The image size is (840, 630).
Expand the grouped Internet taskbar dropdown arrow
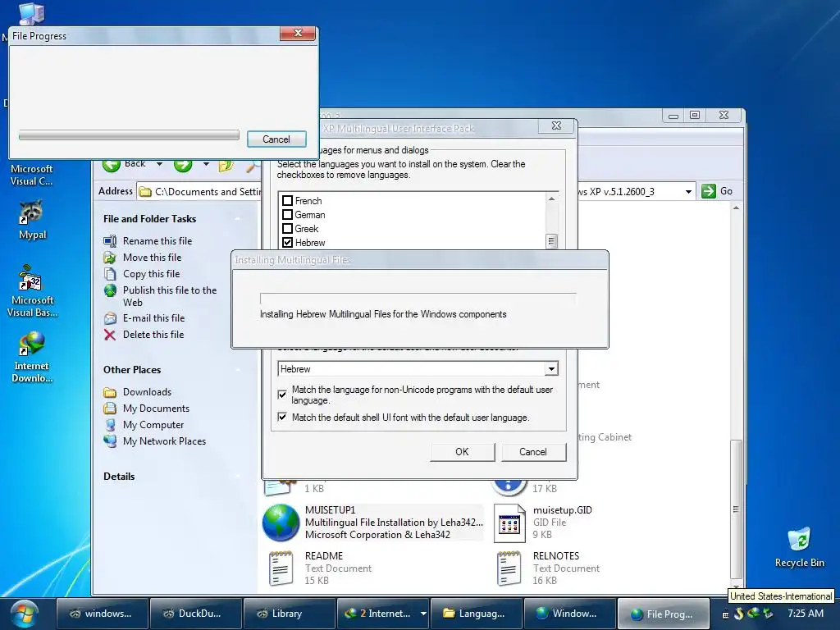tap(423, 614)
